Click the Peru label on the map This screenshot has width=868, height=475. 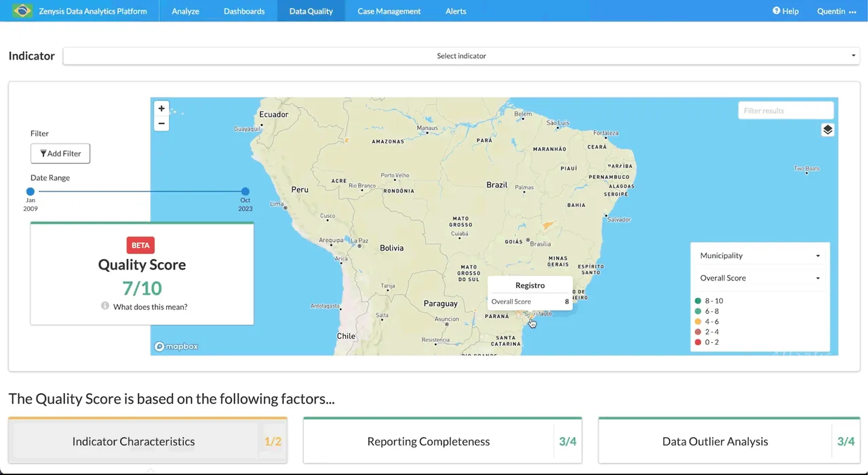pos(300,190)
